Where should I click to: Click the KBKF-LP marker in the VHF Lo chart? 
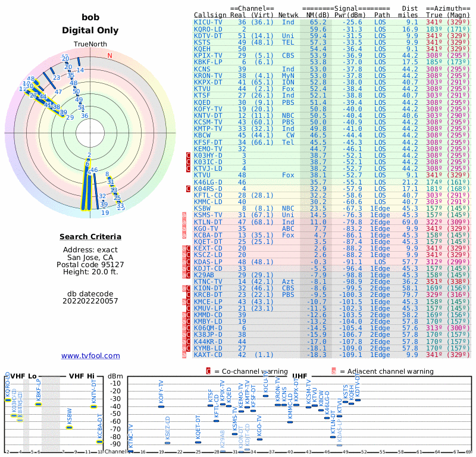[38, 404]
